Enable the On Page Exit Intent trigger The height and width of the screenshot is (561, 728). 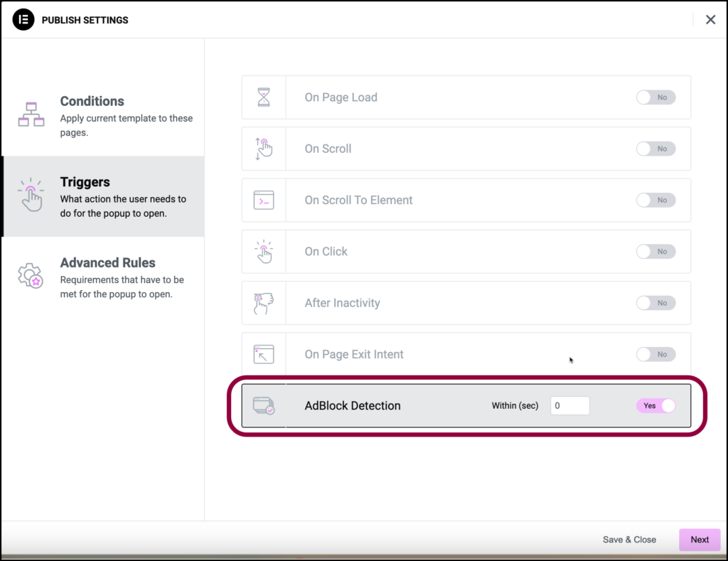click(655, 354)
